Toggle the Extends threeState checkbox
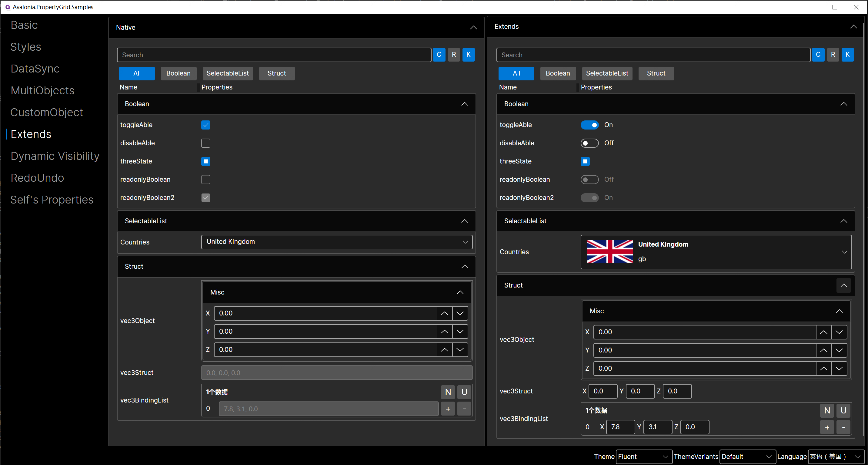The height and width of the screenshot is (465, 868). [585, 161]
